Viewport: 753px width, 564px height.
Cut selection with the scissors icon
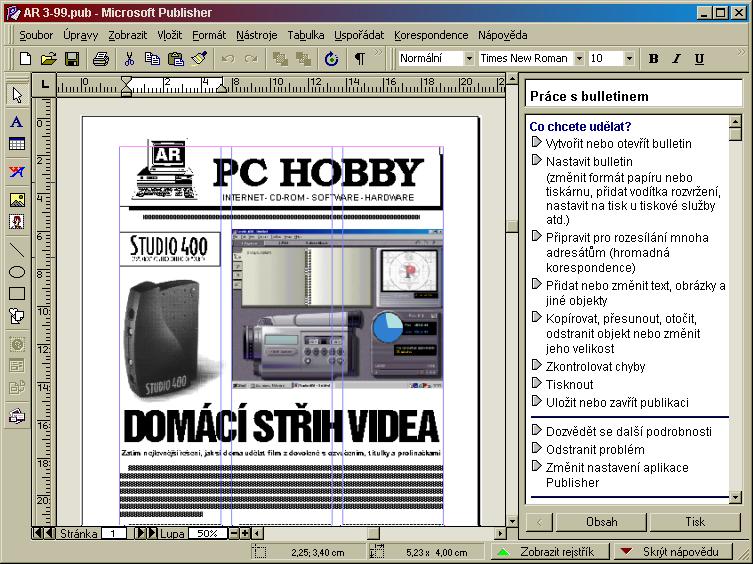tap(129, 59)
